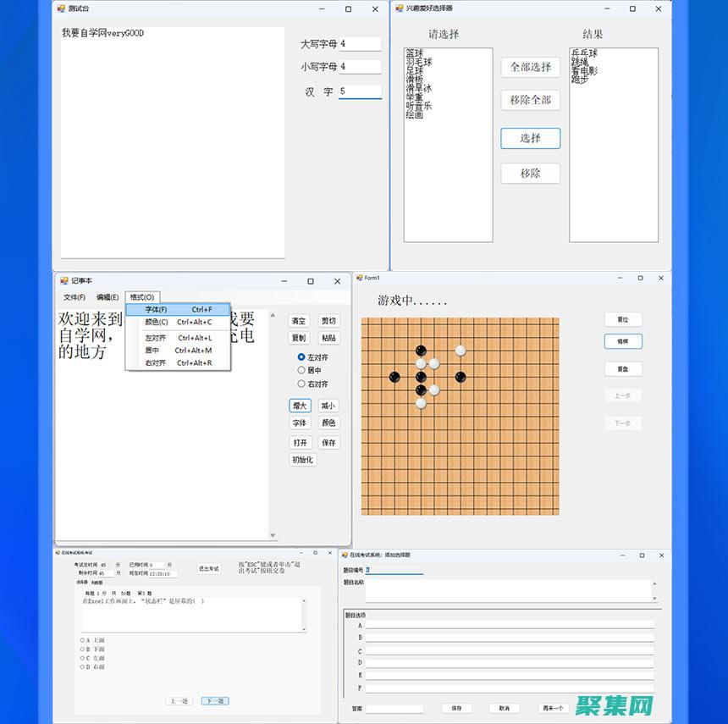This screenshot has height=724, width=728.
Task: Click 退出考试 to exit the exam
Action: click(208, 568)
